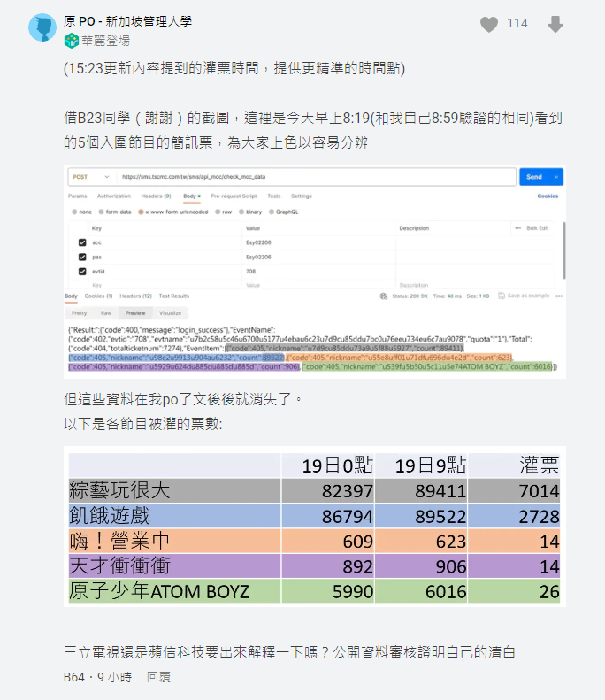
Task: Click the Status: 200 OK text
Action: [410, 296]
